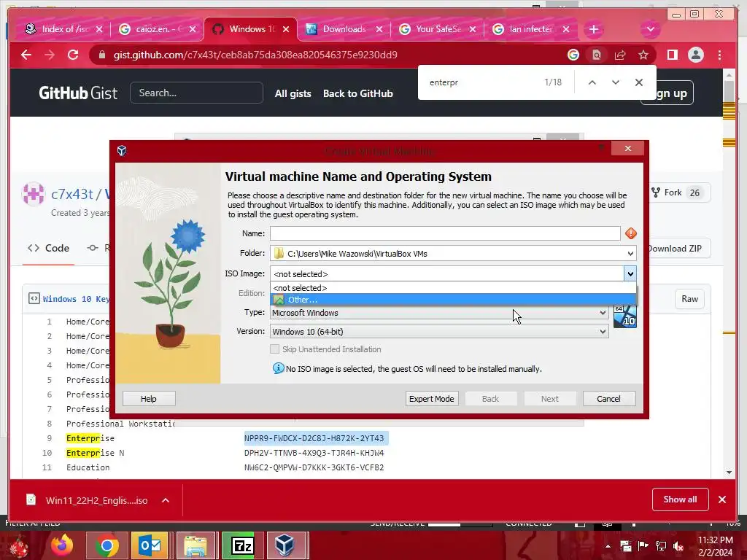Click Download ZIP button

click(x=675, y=249)
